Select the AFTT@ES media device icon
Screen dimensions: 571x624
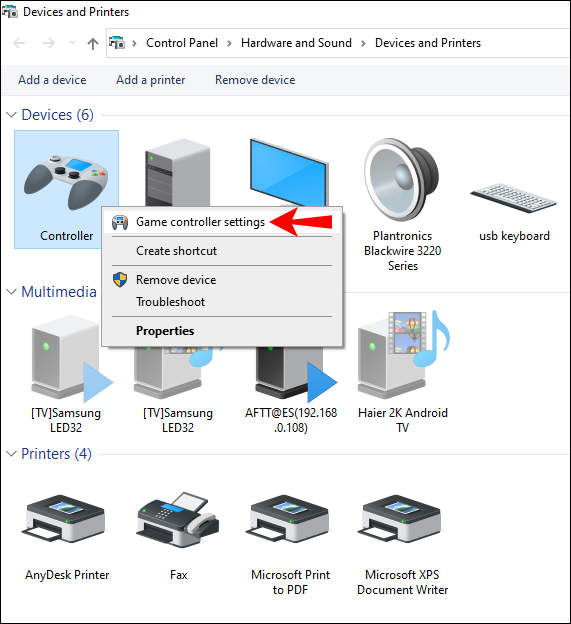296,374
